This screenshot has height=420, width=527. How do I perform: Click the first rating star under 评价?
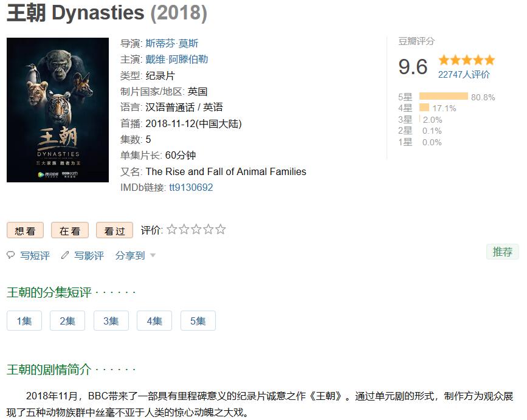pyautogui.click(x=172, y=230)
